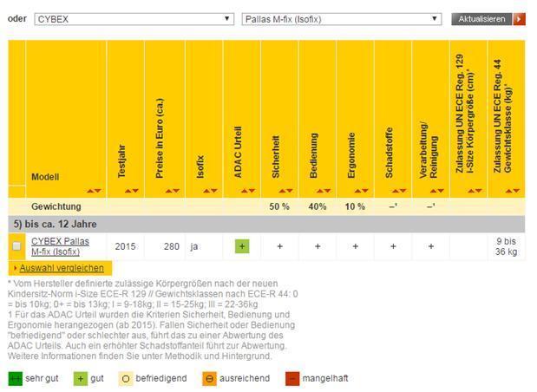The image size is (537, 392).
Task: Sort by ADAC Urteil column arrows
Action: [248, 191]
